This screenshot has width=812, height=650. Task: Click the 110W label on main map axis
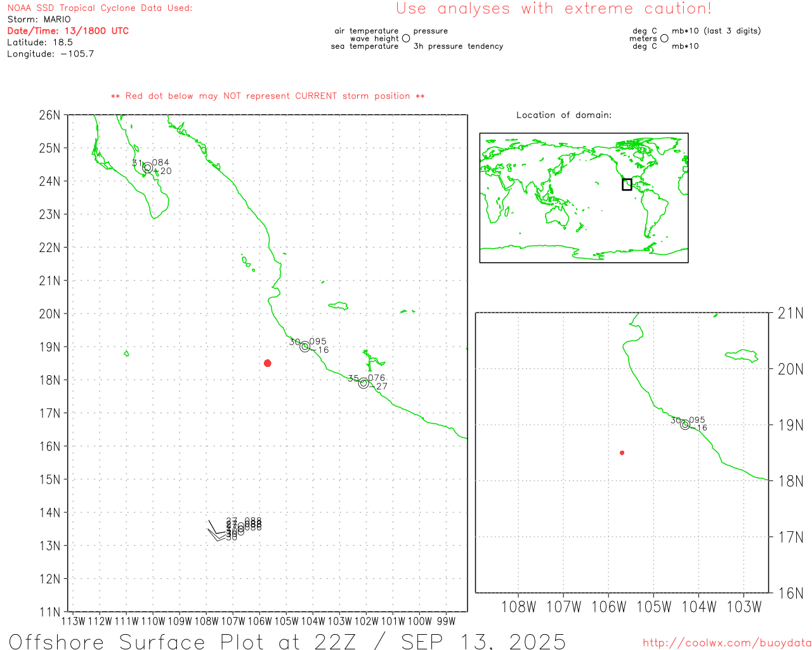point(153,621)
